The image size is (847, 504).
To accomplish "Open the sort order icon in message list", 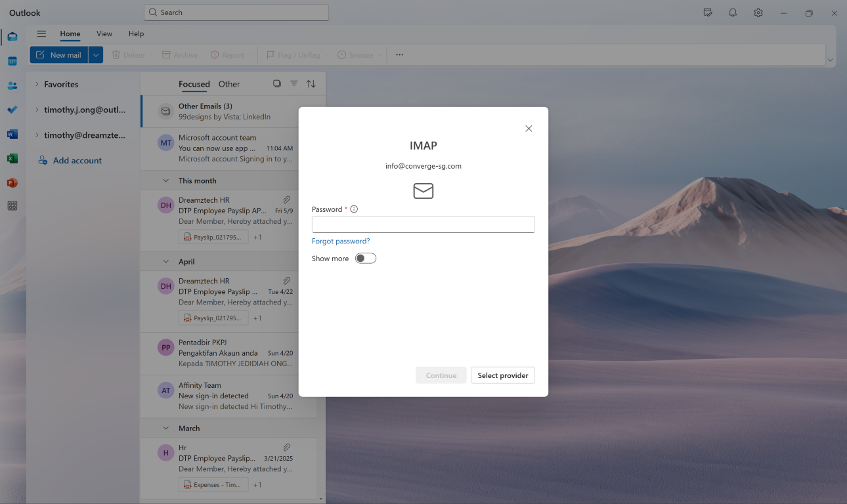I will coord(311,83).
